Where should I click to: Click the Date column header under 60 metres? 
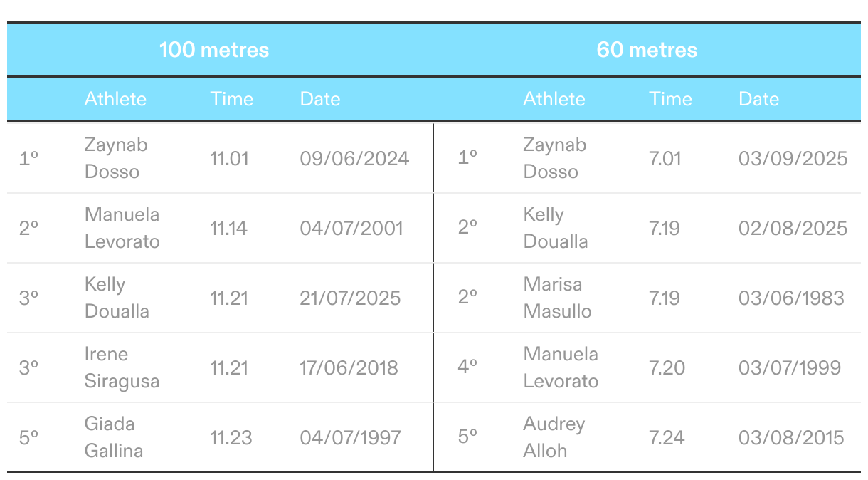(x=758, y=98)
